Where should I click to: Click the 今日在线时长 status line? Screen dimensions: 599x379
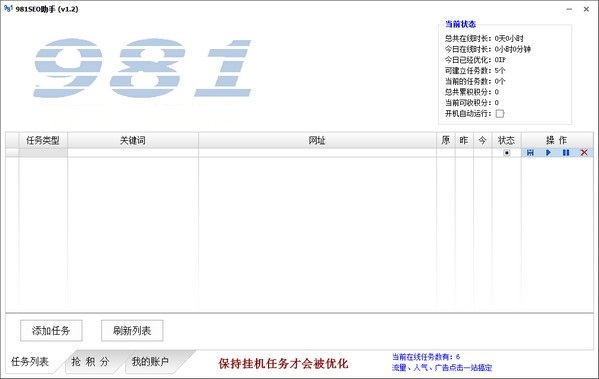(488, 49)
